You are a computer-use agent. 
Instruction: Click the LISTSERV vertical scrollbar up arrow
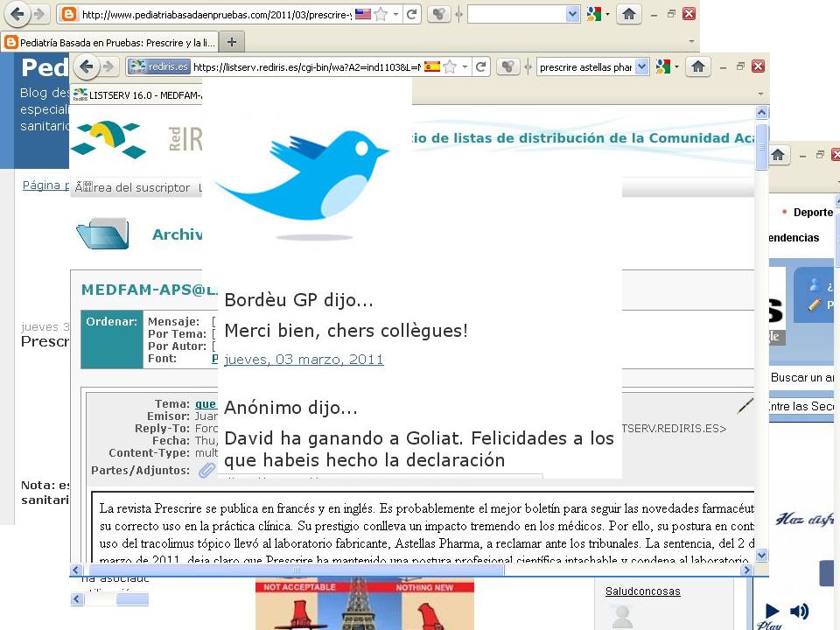click(x=761, y=112)
